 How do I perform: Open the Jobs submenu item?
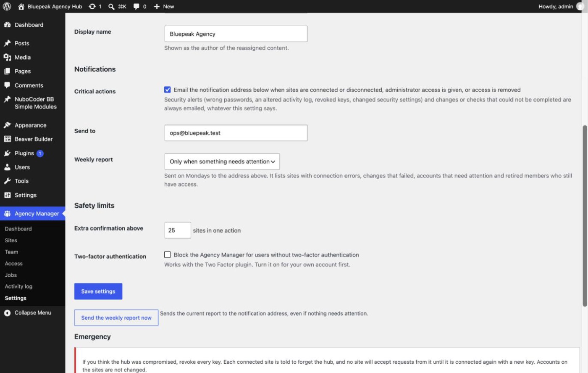10,275
